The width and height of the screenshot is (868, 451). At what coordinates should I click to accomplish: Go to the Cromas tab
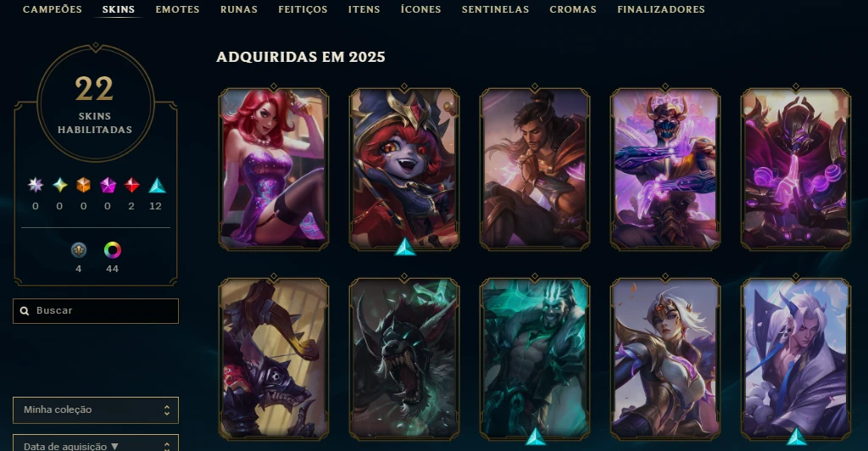(x=573, y=9)
